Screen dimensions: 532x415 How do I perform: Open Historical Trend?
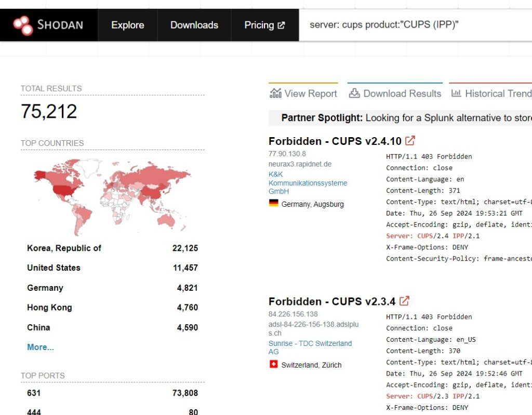click(x=491, y=93)
